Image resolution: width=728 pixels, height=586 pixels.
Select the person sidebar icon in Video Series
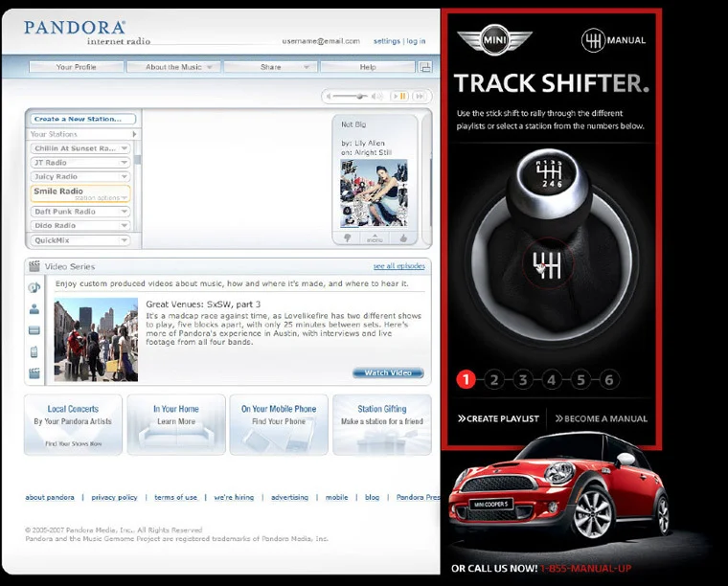(34, 308)
